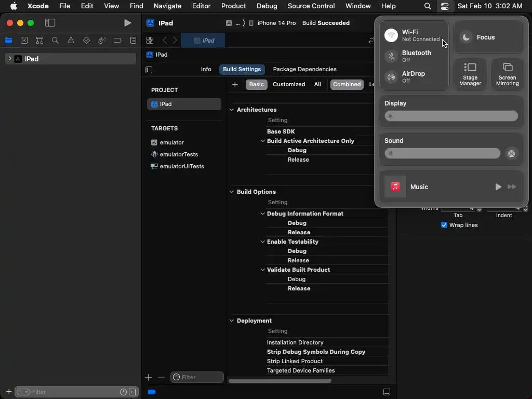
Task: Adjust the Sound volume slider
Action: click(443, 153)
